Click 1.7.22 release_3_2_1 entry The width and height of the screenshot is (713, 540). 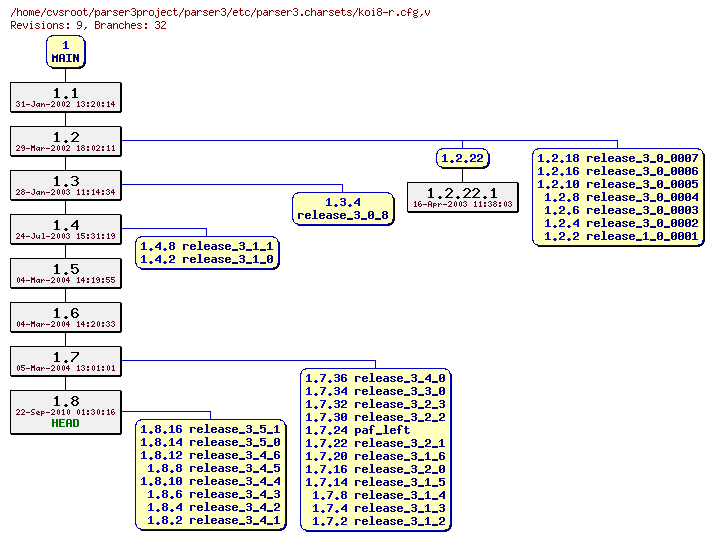click(376, 443)
